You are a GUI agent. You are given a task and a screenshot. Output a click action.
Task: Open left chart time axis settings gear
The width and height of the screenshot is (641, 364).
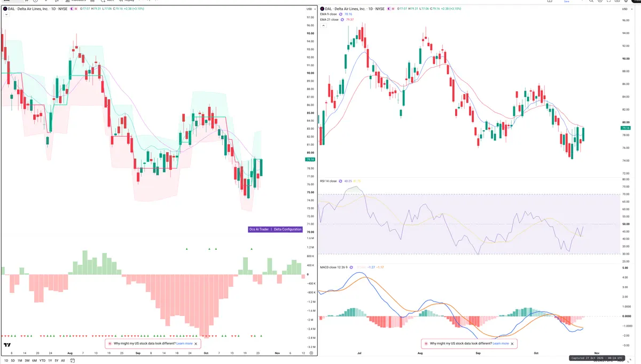(311, 353)
